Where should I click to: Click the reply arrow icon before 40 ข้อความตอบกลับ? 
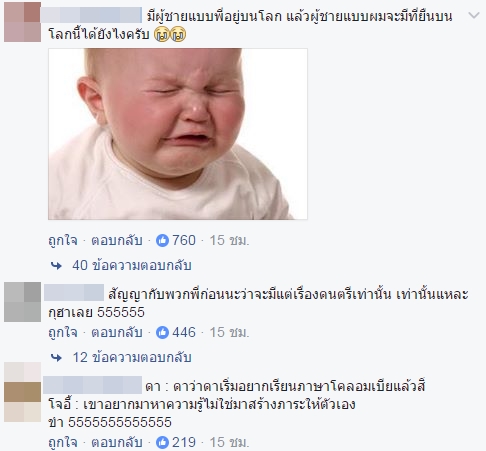tap(56, 266)
